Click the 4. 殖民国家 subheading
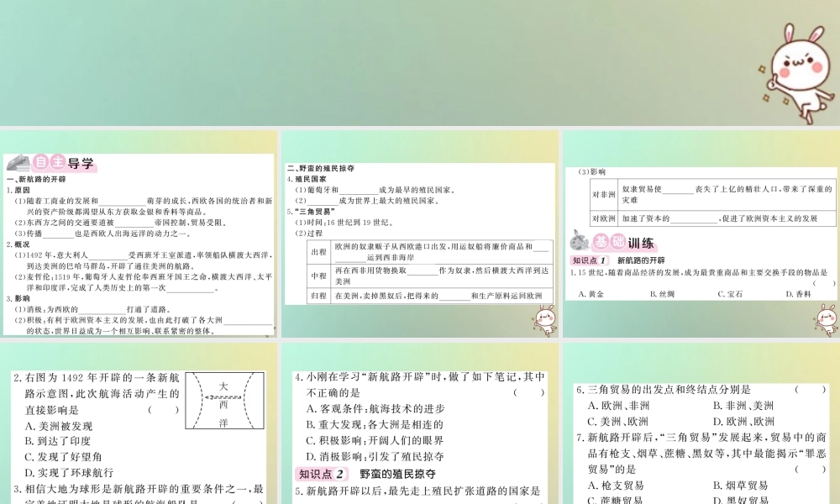The height and width of the screenshot is (504, 840). click(x=307, y=179)
